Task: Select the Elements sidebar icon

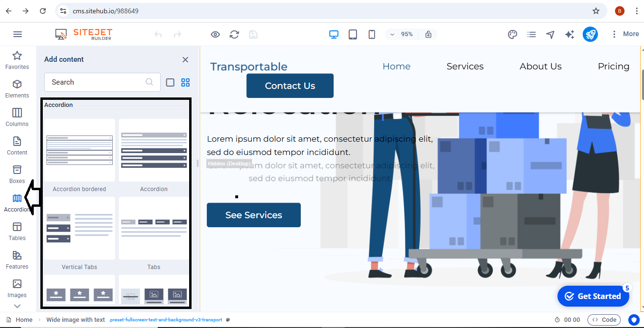Action: 17,89
